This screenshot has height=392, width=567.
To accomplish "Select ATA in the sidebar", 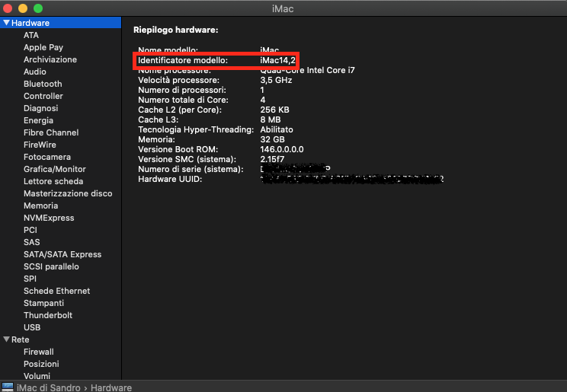I will coord(31,35).
